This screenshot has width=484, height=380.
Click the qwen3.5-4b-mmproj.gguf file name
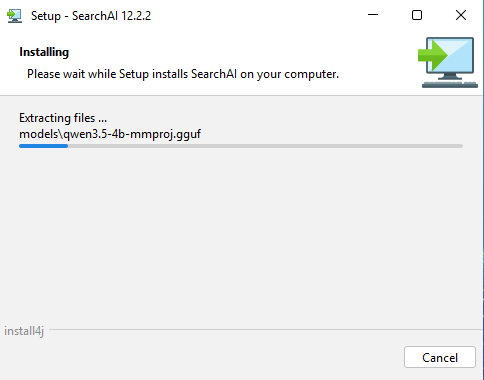(132, 134)
